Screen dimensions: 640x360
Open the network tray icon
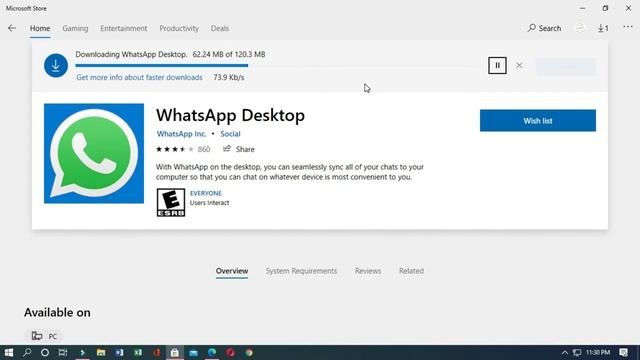pos(577,353)
